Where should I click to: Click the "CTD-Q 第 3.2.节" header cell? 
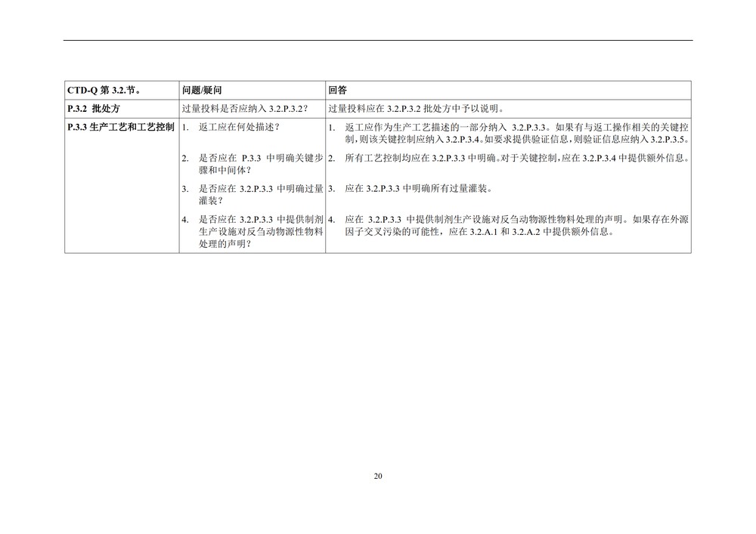(x=102, y=90)
